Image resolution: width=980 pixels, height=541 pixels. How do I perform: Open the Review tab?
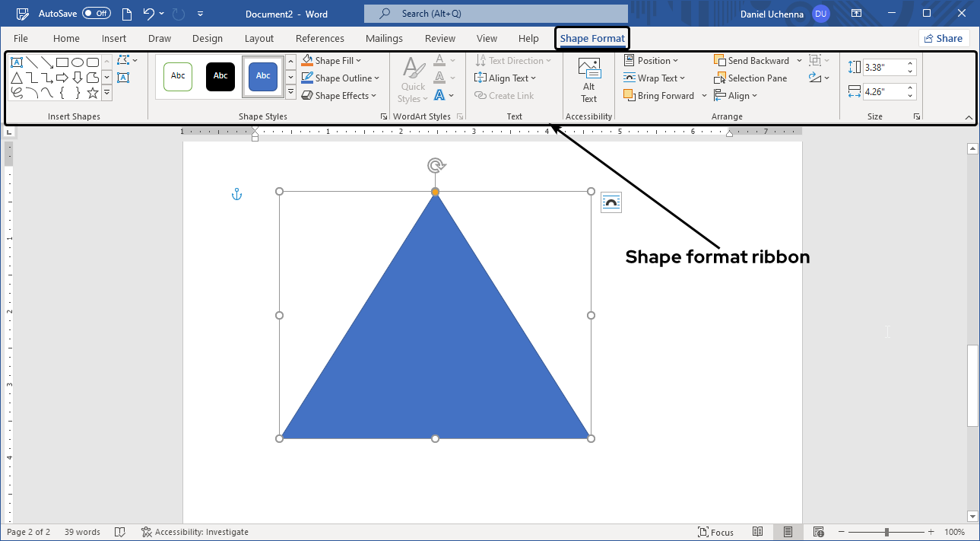click(x=439, y=38)
